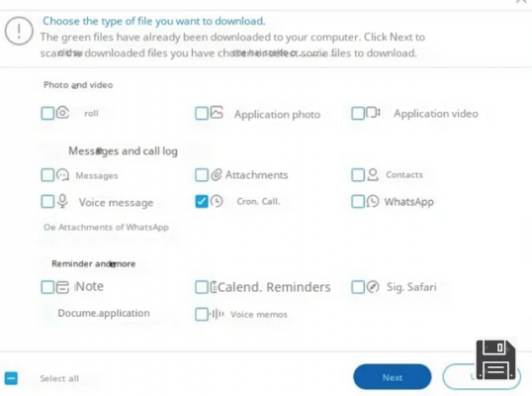This screenshot has width=532, height=396.
Task: Click the info exclamation circle icon
Action: [19, 31]
